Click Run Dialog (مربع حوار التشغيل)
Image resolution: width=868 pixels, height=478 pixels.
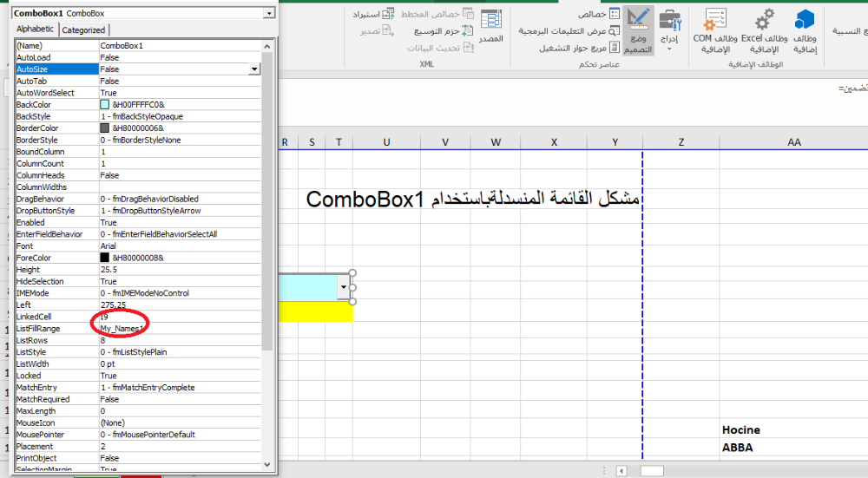pos(580,48)
